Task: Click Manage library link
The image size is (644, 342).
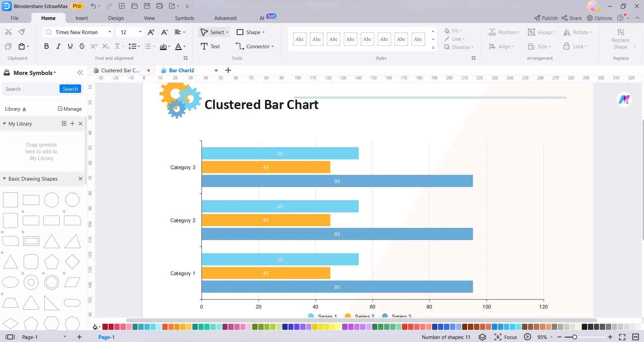Action: [70, 109]
